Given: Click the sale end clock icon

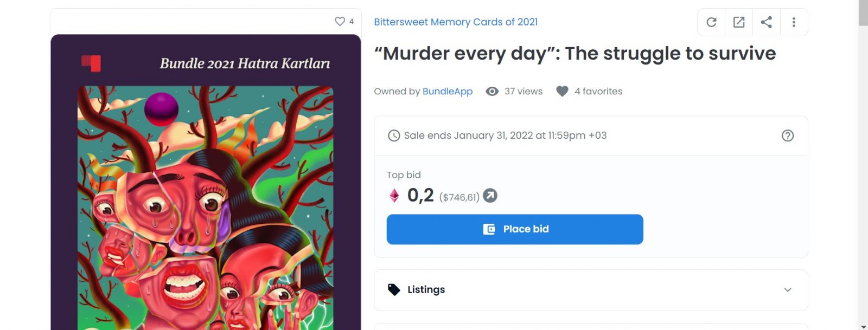Looking at the screenshot, I should [x=394, y=135].
